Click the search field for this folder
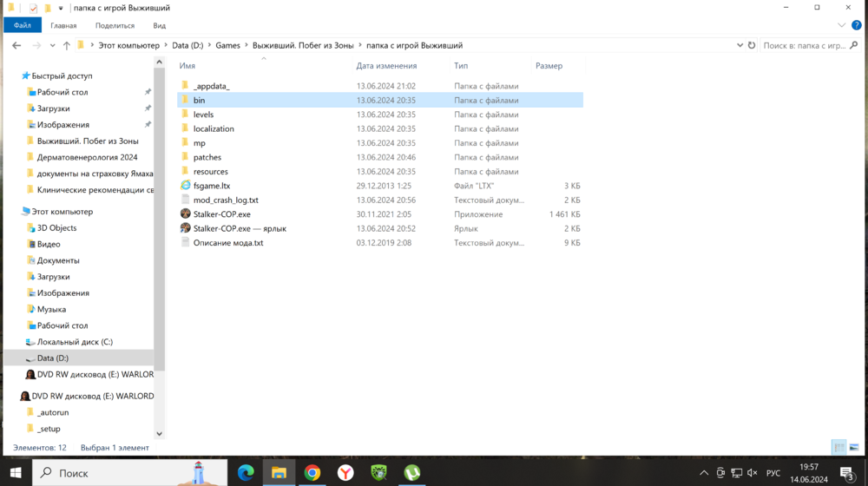 point(803,45)
